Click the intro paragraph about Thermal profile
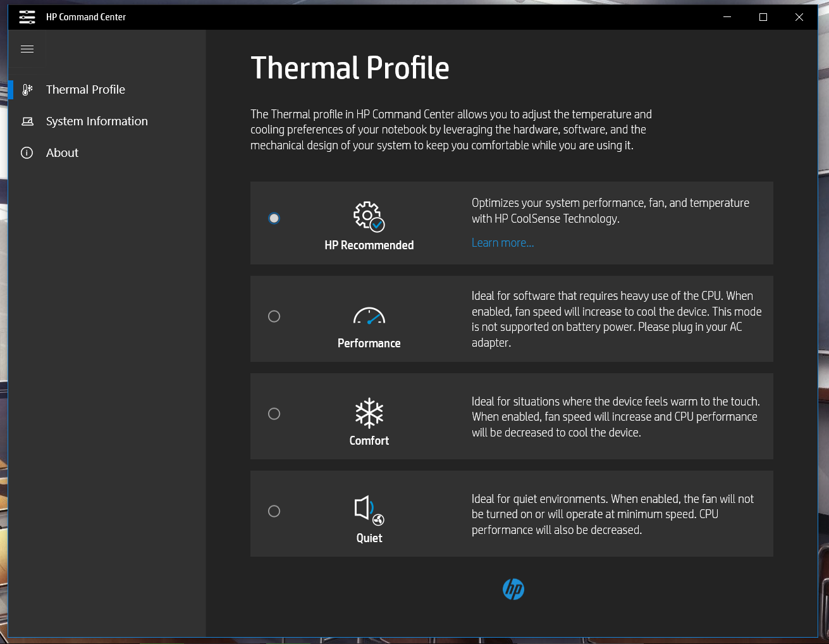 pos(451,130)
